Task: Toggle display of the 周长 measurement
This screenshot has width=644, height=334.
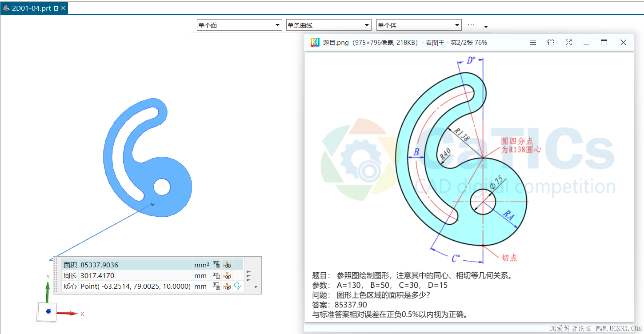Action: pyautogui.click(x=227, y=275)
